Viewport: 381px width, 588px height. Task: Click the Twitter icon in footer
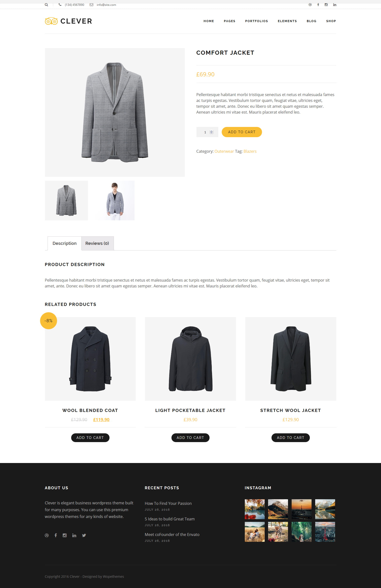(x=84, y=535)
